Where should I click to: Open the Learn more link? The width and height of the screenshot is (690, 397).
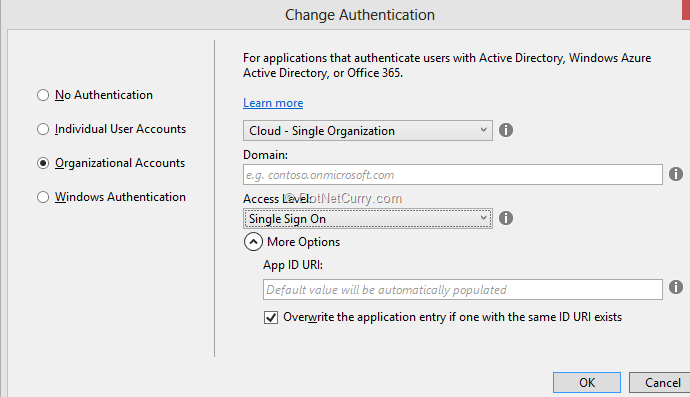coord(273,103)
